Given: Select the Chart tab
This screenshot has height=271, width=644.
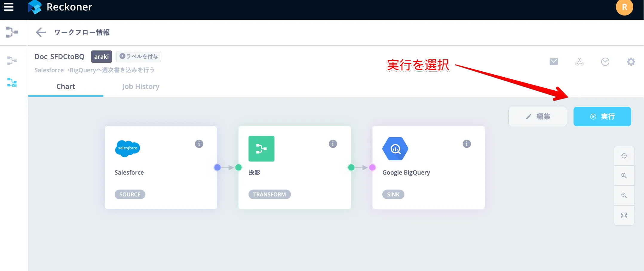Looking at the screenshot, I should pyautogui.click(x=66, y=87).
